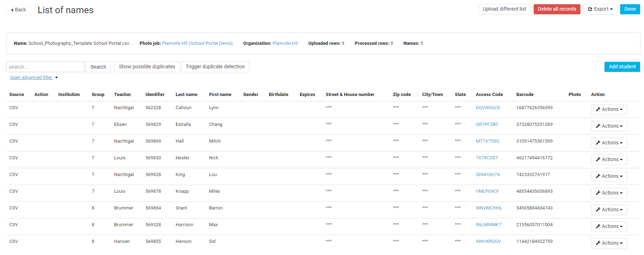Open access code DQVWS6Z8

click(x=488, y=108)
